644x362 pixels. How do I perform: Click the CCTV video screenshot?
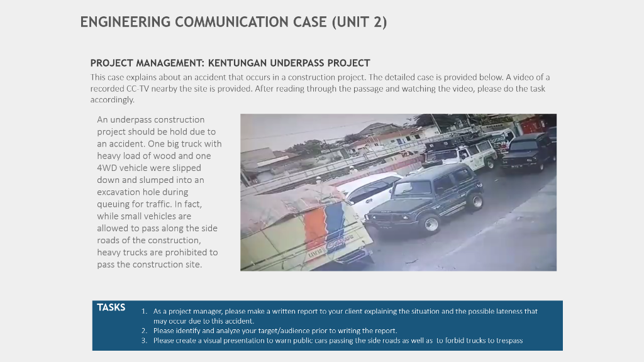[x=397, y=192]
